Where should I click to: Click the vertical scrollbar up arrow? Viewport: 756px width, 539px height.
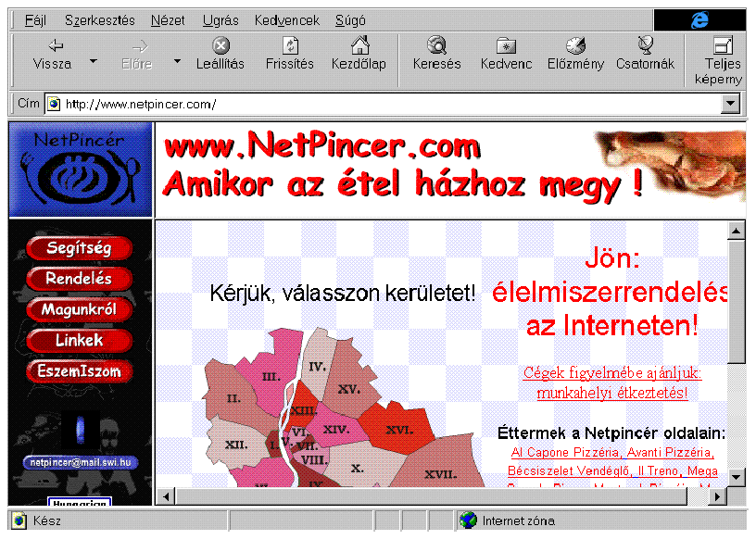pos(737,232)
